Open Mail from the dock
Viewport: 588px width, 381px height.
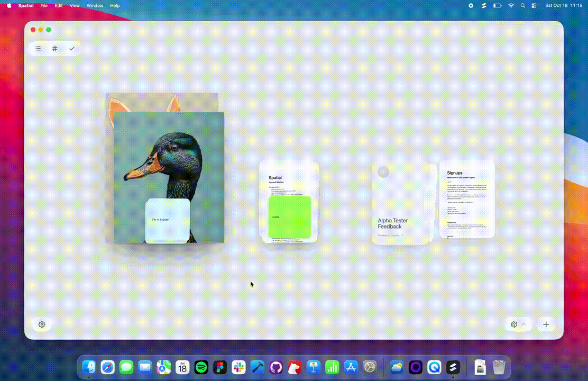click(145, 367)
